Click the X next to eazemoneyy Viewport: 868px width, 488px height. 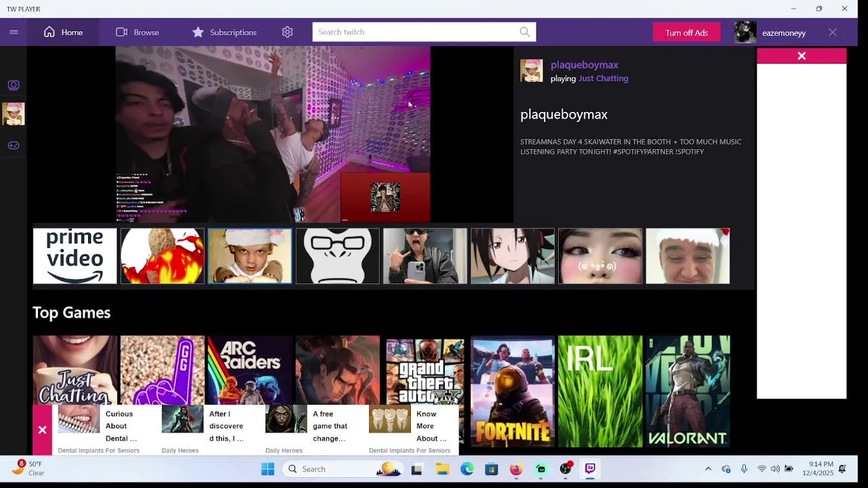[x=833, y=33]
